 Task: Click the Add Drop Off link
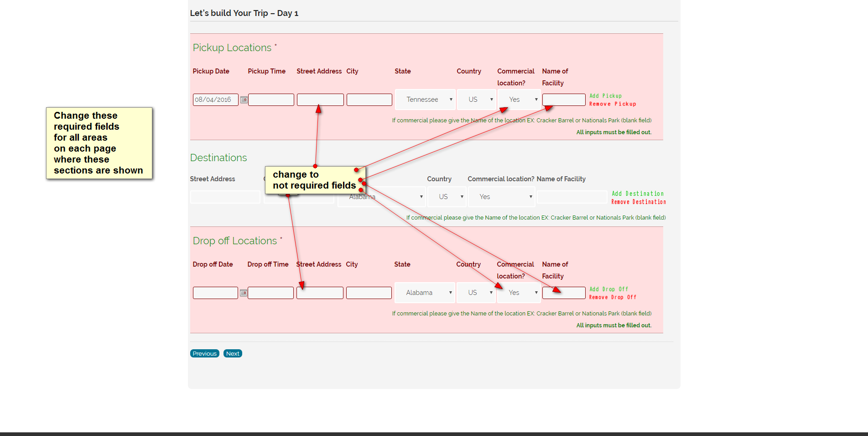[608, 289]
